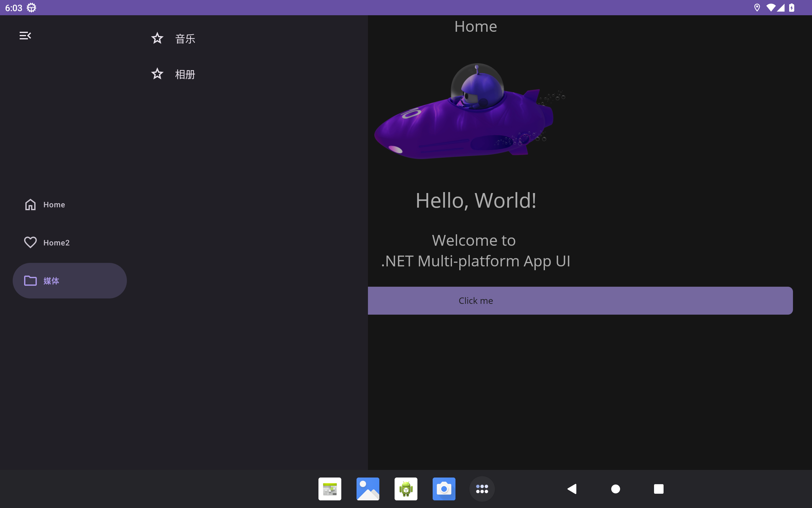Open the Android robot app in taskbar
Image resolution: width=812 pixels, height=508 pixels.
point(406,489)
